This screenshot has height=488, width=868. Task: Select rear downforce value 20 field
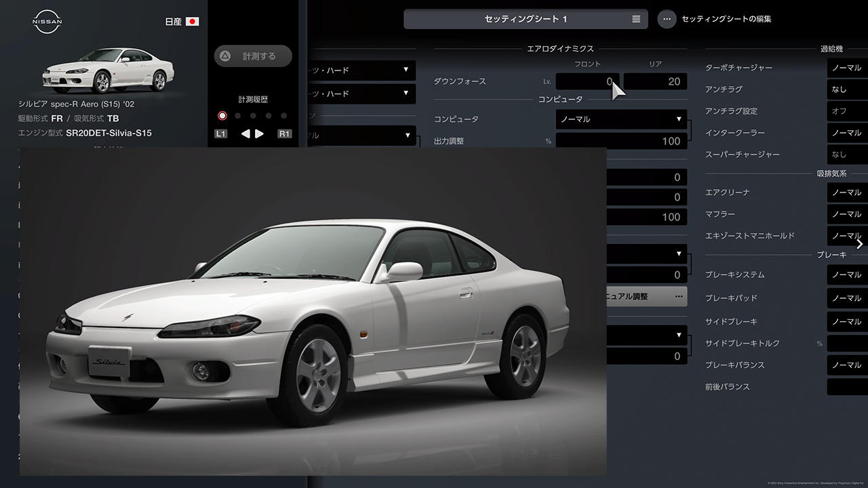655,81
